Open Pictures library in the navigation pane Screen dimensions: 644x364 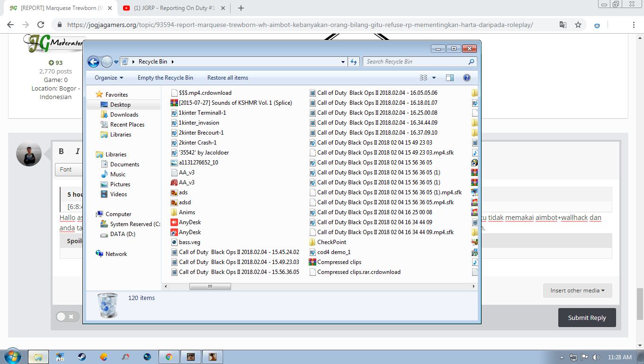(x=120, y=184)
